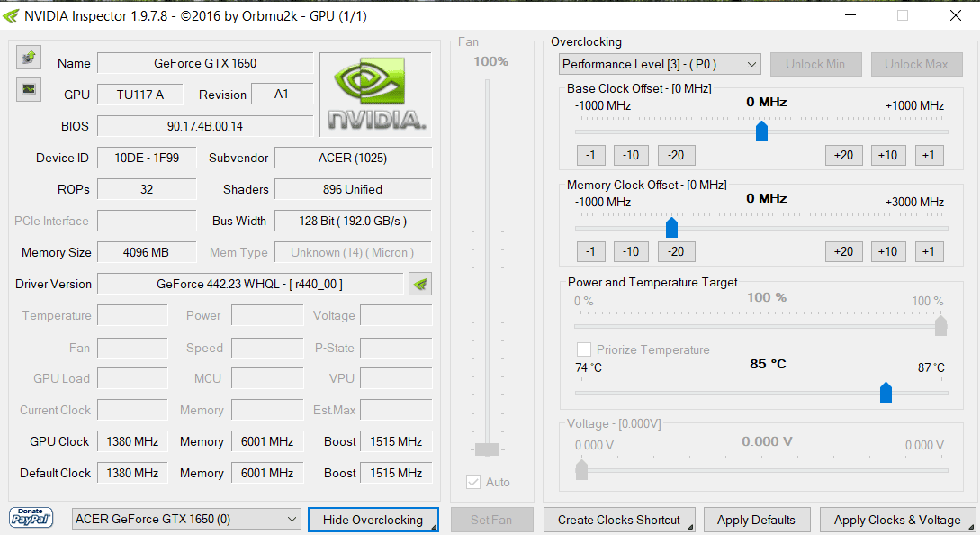
Task: Click the Device ID field 10DE - 1F99
Action: 147,158
